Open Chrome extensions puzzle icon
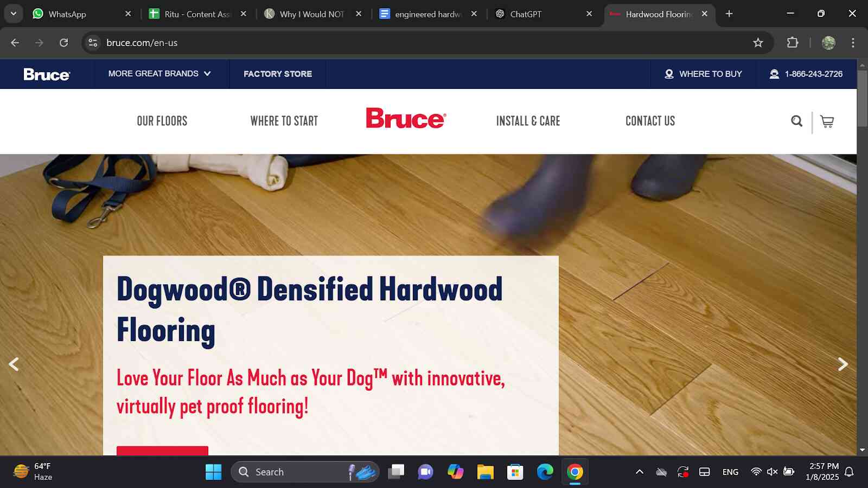This screenshot has width=868, height=488. click(793, 42)
